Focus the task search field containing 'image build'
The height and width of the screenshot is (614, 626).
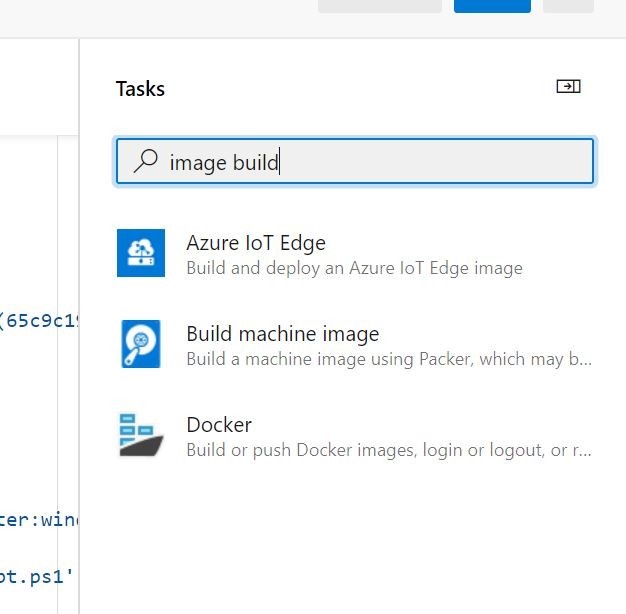click(380, 162)
